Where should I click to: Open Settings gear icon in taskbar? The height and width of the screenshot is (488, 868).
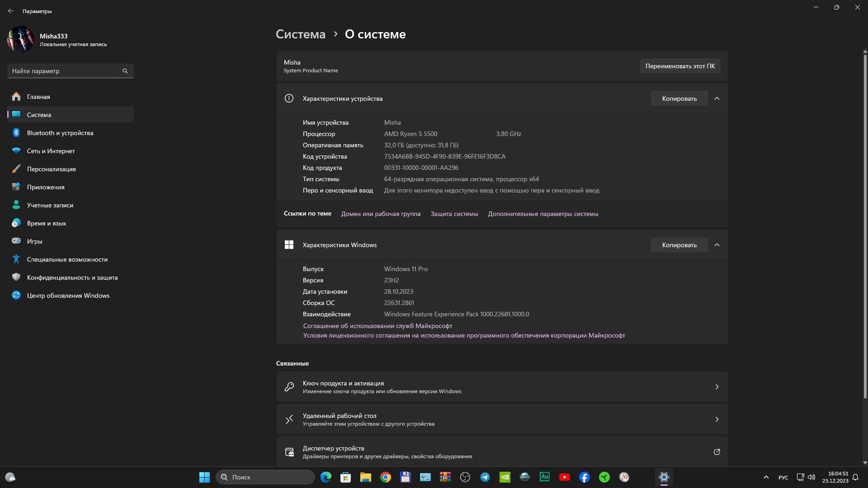point(664,477)
